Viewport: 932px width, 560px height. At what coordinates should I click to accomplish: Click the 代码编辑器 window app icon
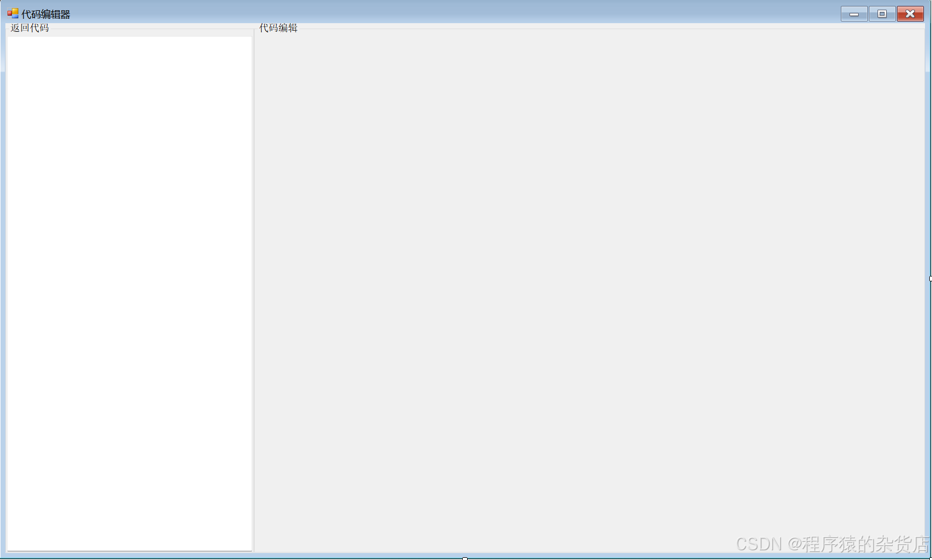[13, 13]
